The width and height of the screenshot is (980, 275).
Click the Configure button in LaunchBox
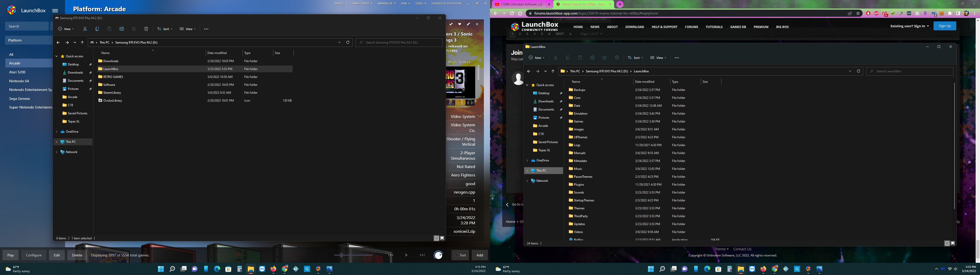pos(34,255)
